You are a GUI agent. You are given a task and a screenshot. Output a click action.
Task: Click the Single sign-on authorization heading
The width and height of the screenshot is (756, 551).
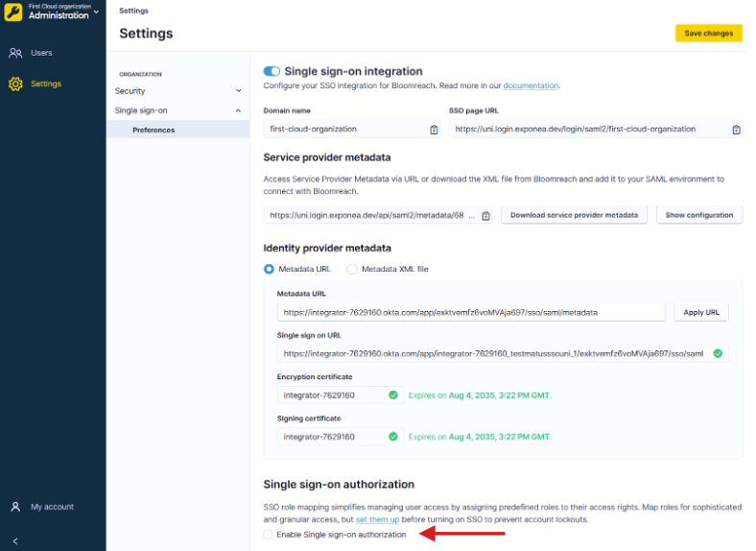[339, 485]
